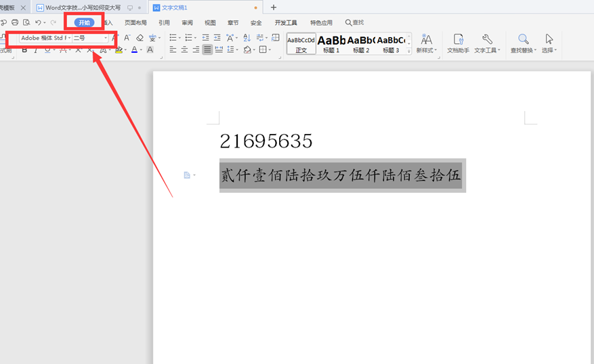Expand the styles gallery list
This screenshot has width=594, height=364.
[x=408, y=51]
